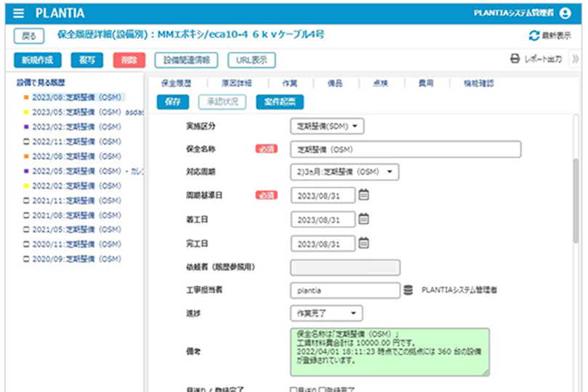
Task: Click the URL表示 button
Action: click(x=251, y=60)
